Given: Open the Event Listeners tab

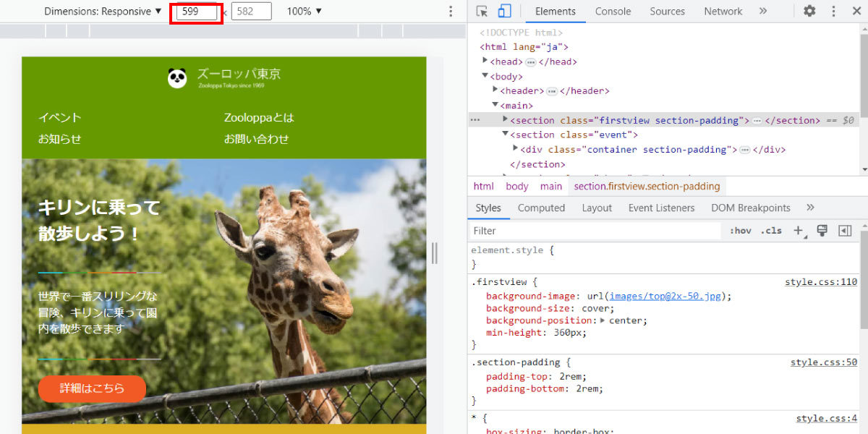Looking at the screenshot, I should [661, 208].
